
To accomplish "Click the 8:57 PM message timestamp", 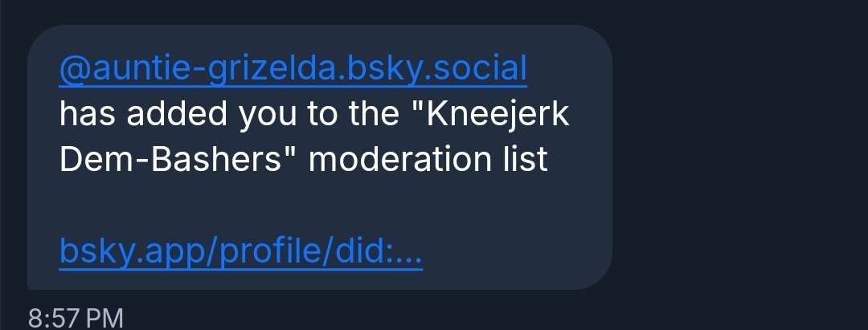I will pos(76,318).
